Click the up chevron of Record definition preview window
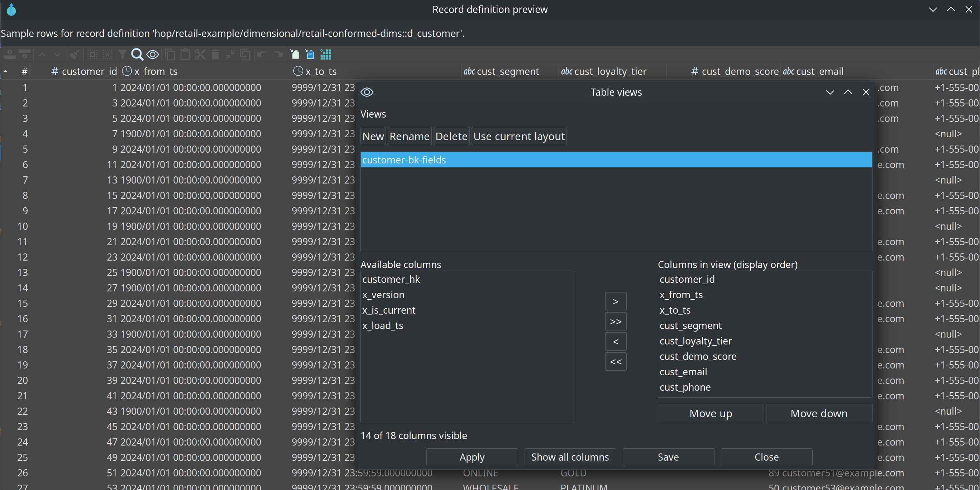The width and height of the screenshot is (980, 490). tap(951, 10)
